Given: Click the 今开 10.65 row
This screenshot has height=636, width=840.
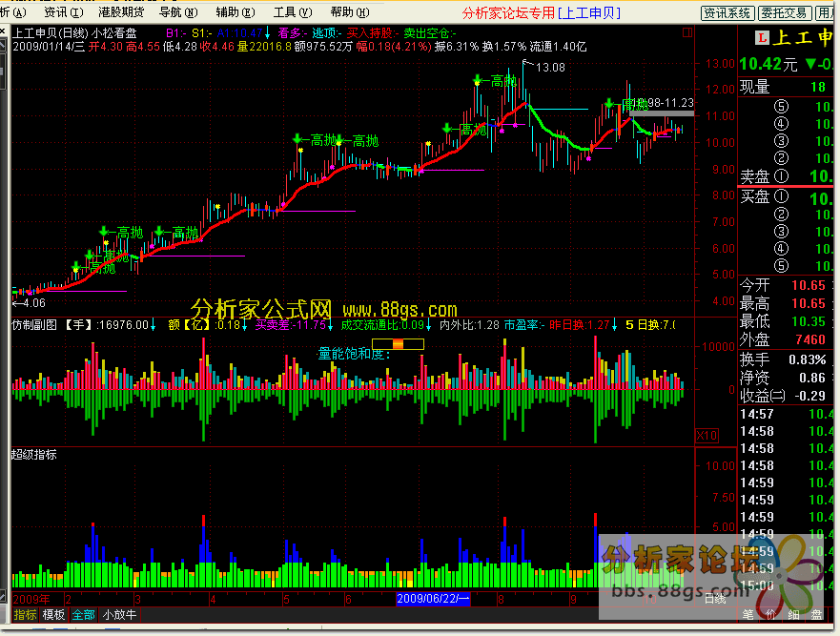Looking at the screenshot, I should (783, 285).
